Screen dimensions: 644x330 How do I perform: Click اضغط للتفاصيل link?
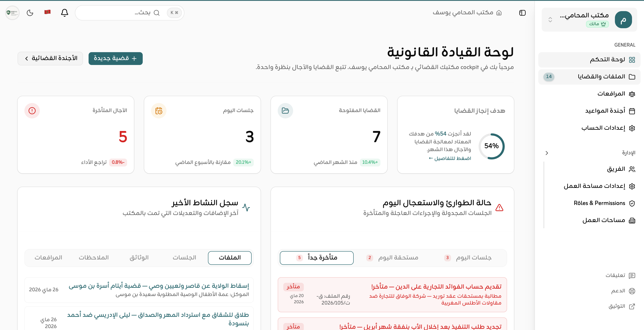450,158
